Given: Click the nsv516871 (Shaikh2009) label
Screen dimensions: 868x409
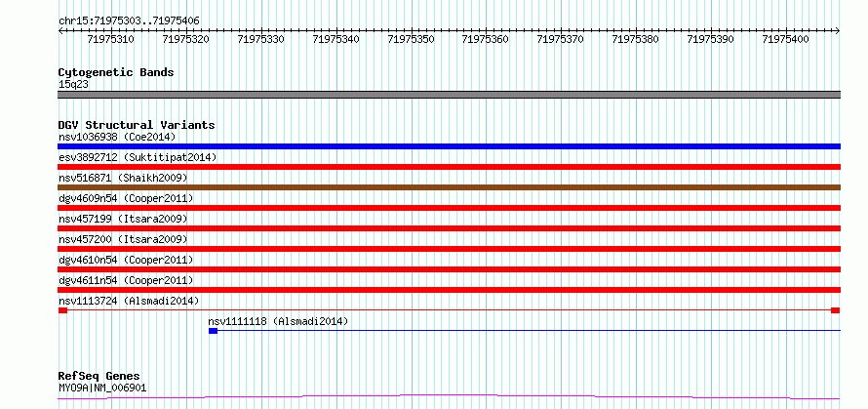Looking at the screenshot, I should click(123, 178).
